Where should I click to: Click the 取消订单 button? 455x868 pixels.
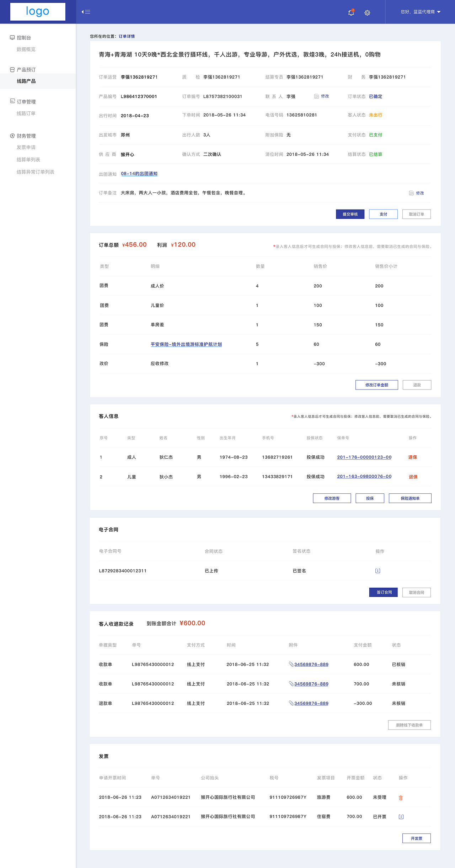pos(417,214)
